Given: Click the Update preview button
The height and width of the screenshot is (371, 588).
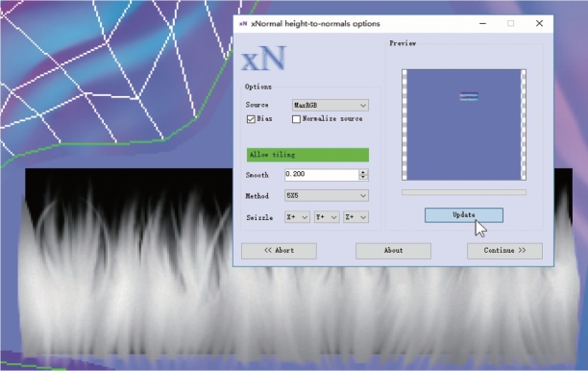Looking at the screenshot, I should (464, 215).
